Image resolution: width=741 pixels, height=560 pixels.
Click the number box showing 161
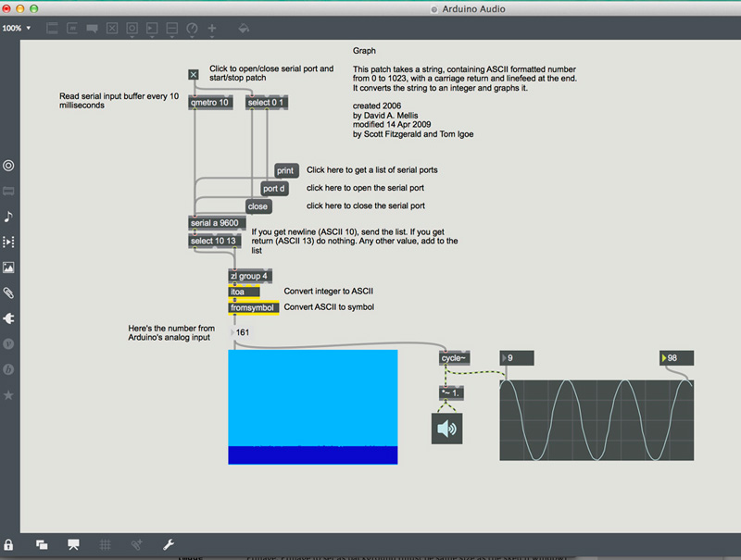pos(243,332)
